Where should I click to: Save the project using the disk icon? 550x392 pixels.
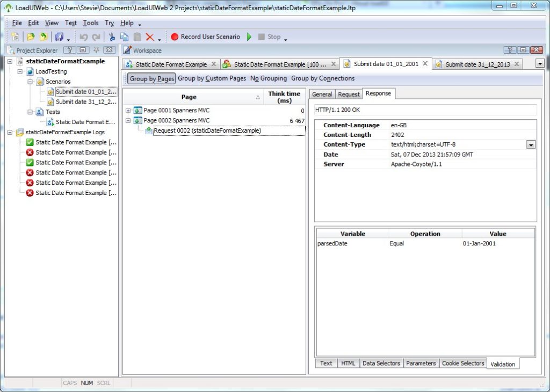click(x=58, y=37)
